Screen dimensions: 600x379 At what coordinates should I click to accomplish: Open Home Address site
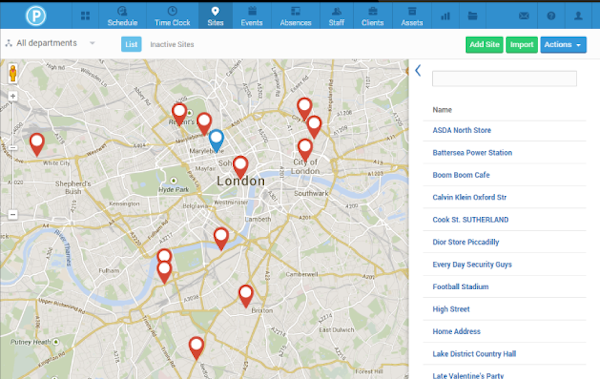456,332
